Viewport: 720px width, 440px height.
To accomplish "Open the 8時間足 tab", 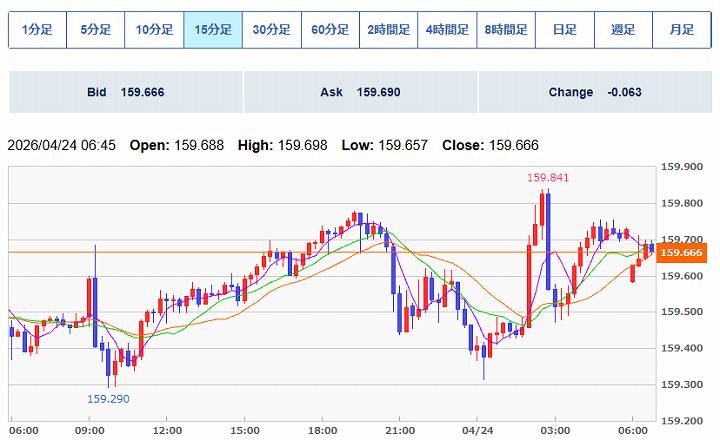I will point(506,30).
